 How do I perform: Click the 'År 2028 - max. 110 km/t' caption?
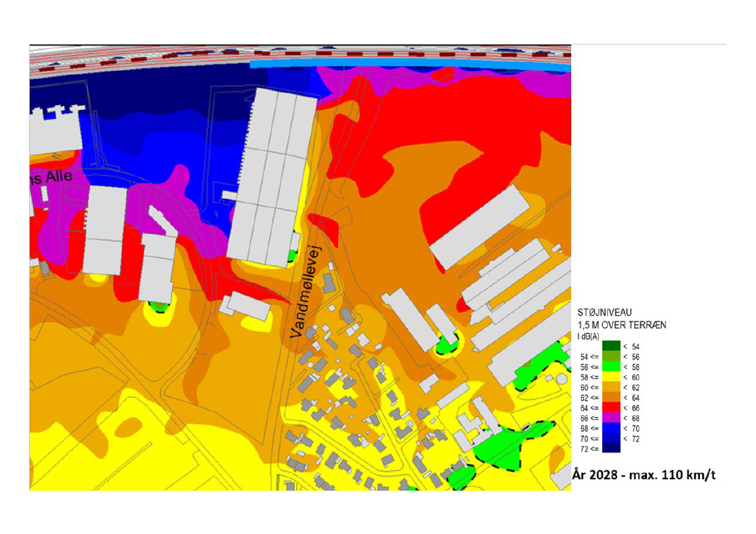(644, 475)
